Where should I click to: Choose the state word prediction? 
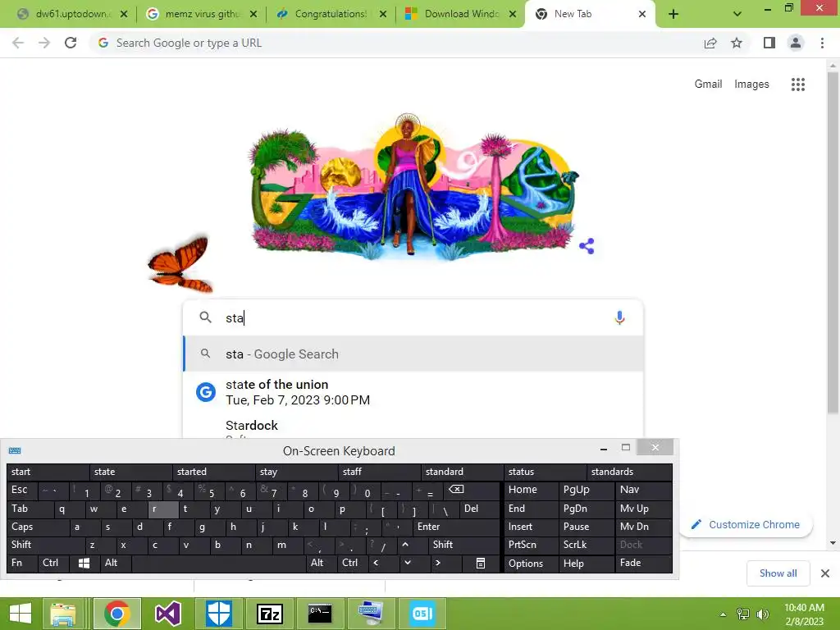pyautogui.click(x=130, y=472)
